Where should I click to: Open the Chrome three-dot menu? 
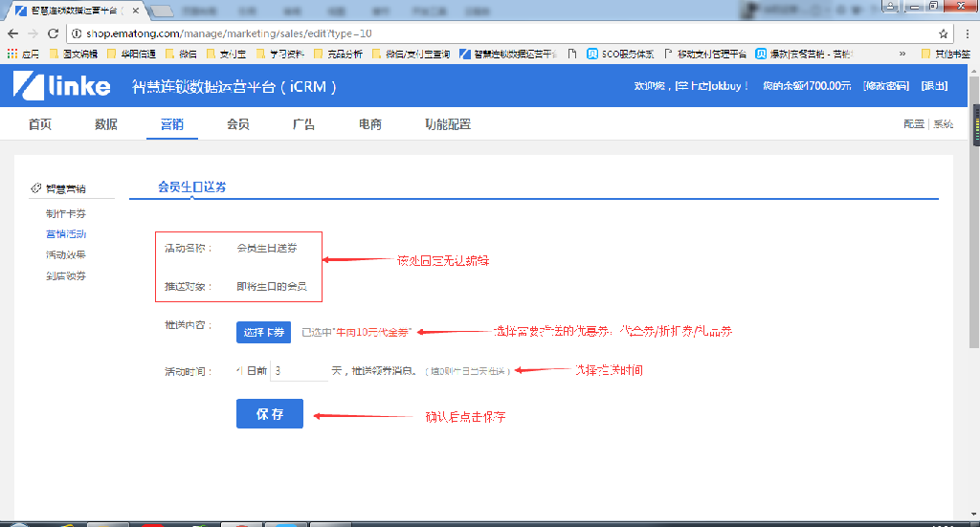click(x=967, y=33)
